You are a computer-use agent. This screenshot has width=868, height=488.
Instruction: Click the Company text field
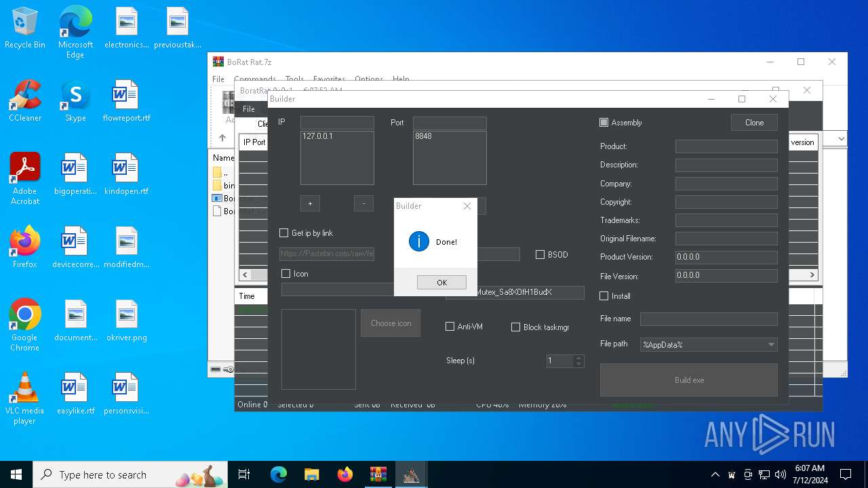726,184
